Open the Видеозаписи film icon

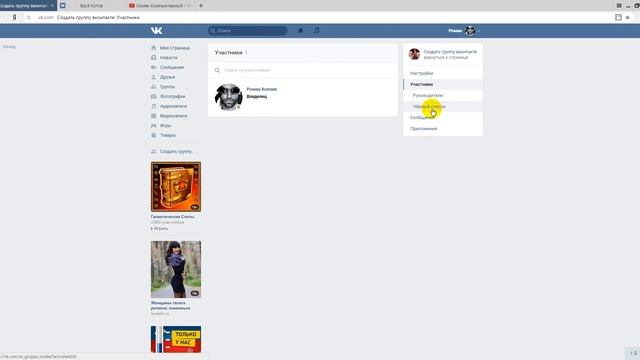tap(153, 116)
